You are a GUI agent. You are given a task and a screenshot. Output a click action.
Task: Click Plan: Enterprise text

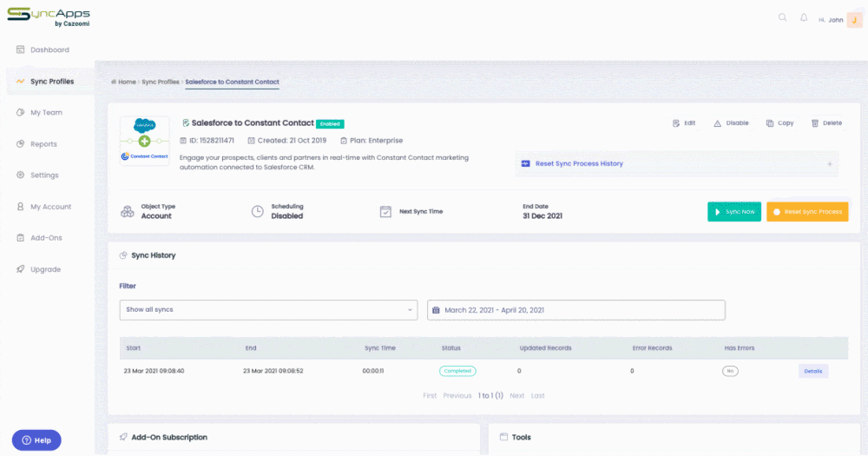tap(376, 141)
